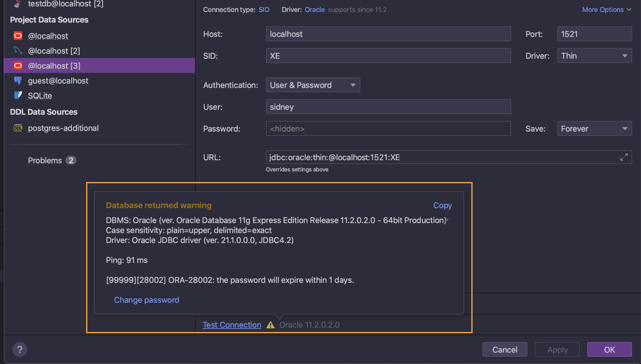
Task: Open the help question mark button
Action: [x=20, y=350]
